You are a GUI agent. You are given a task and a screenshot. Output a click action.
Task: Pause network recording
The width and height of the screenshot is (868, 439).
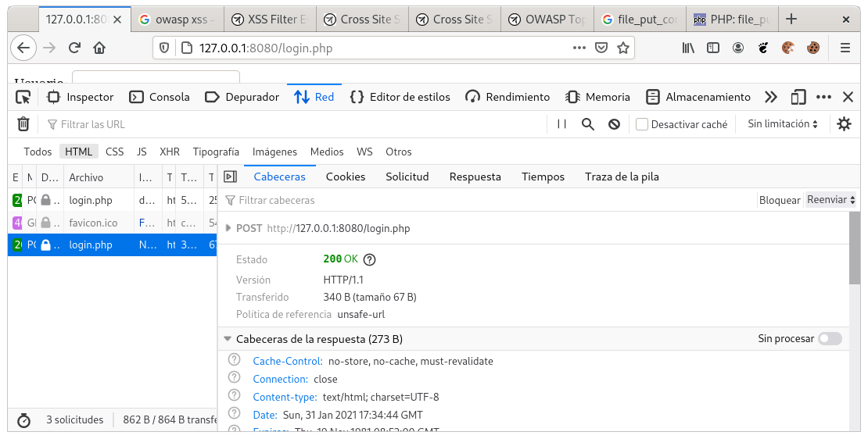click(561, 124)
